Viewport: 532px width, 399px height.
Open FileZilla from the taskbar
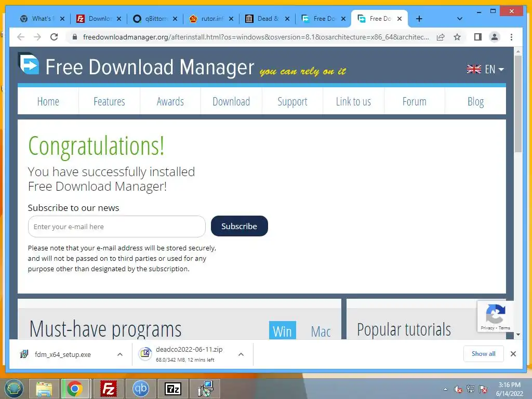pyautogui.click(x=108, y=389)
